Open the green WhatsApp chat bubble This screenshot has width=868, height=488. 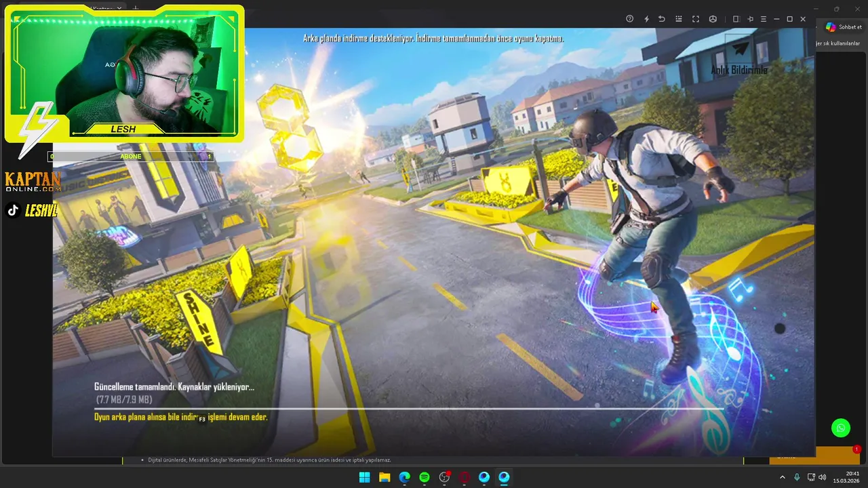coord(841,428)
